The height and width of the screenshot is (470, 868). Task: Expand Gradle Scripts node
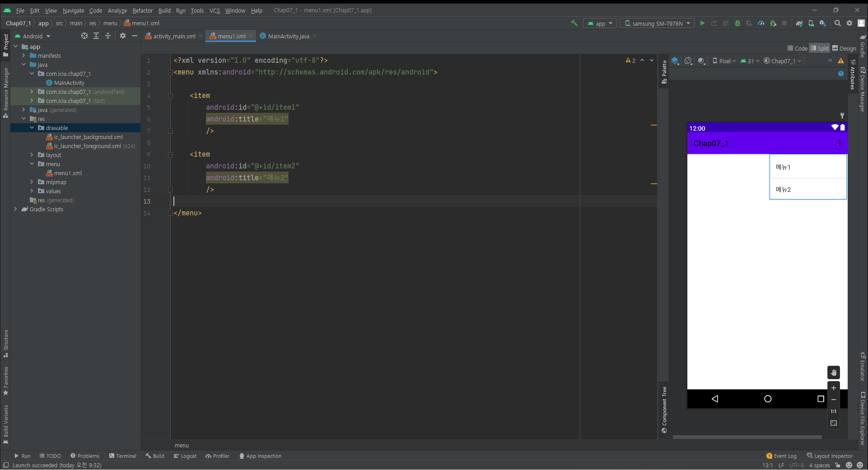point(15,209)
